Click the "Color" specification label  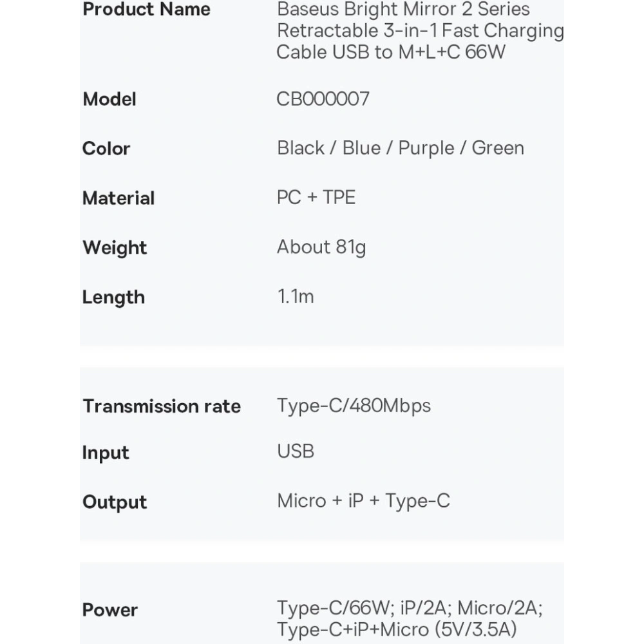[106, 148]
